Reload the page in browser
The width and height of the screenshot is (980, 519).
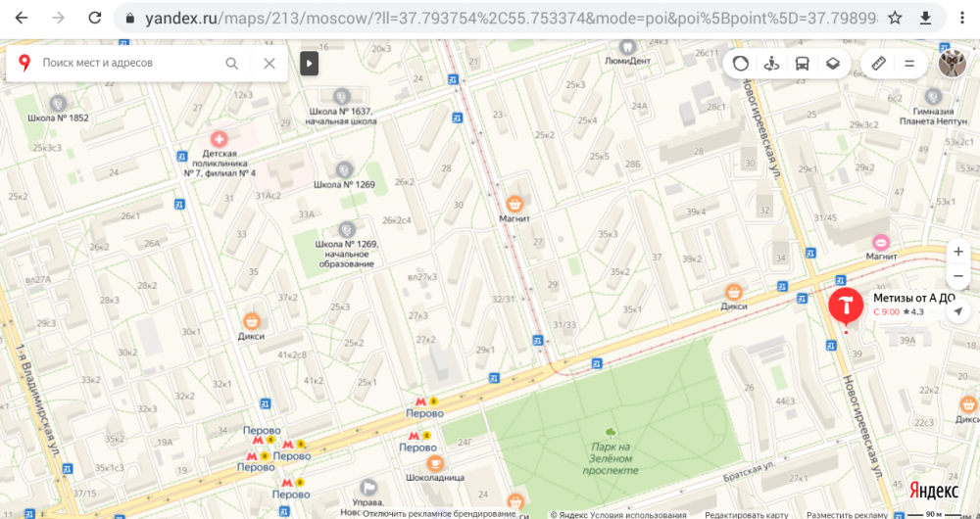pos(94,19)
